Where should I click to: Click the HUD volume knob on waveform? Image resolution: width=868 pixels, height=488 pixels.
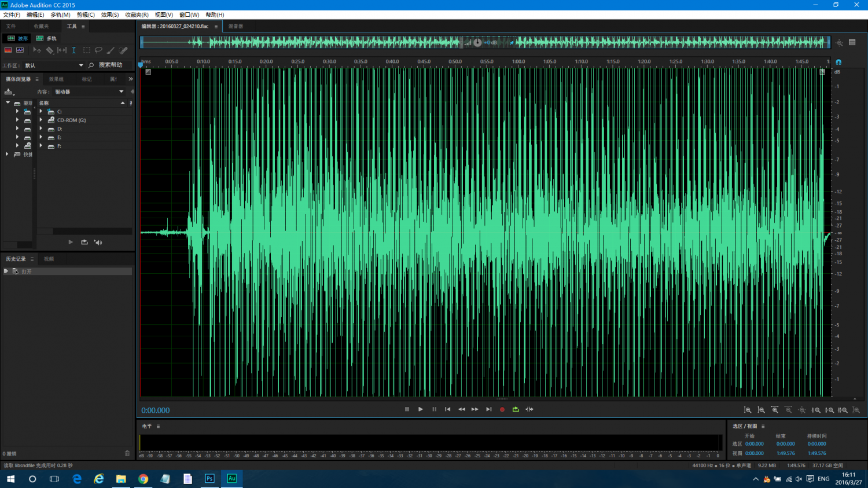click(x=477, y=42)
